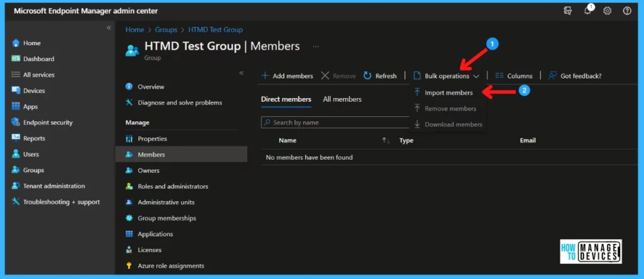This screenshot has height=279, width=644.
Task: Select Members in the Manage menu
Action: pyautogui.click(x=182, y=155)
